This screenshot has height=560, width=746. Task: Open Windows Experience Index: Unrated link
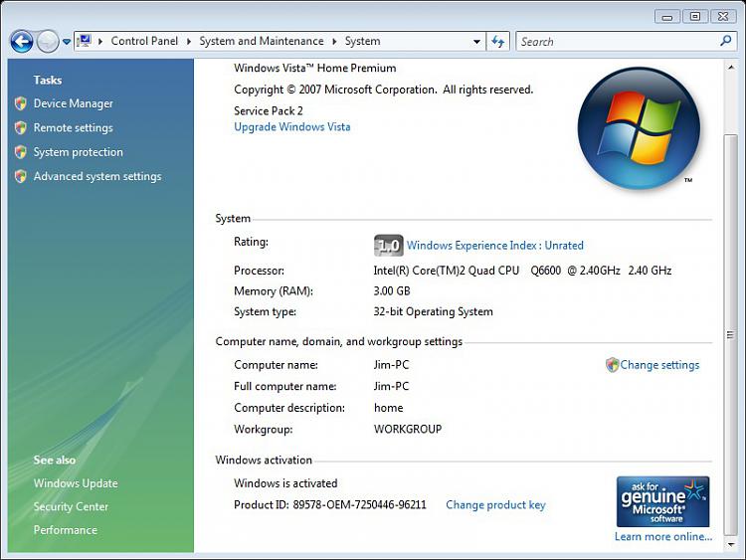(x=494, y=246)
